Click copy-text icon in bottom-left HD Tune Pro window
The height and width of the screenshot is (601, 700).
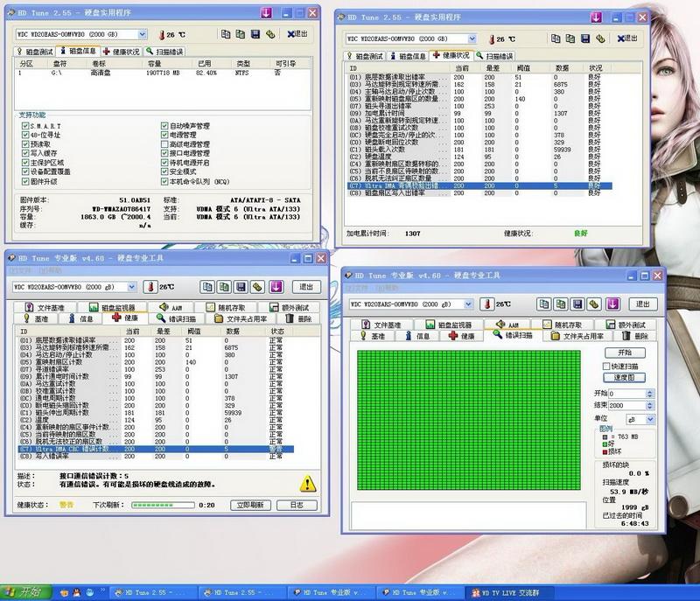(x=207, y=286)
